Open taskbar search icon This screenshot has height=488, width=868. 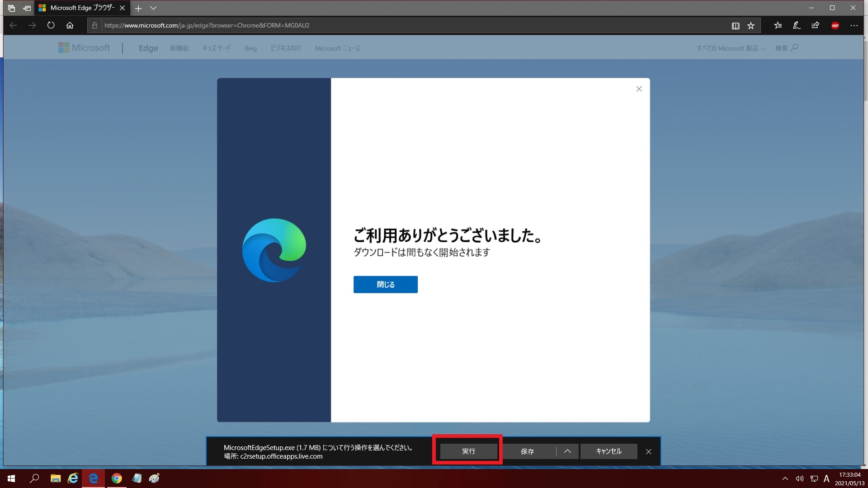coord(34,479)
